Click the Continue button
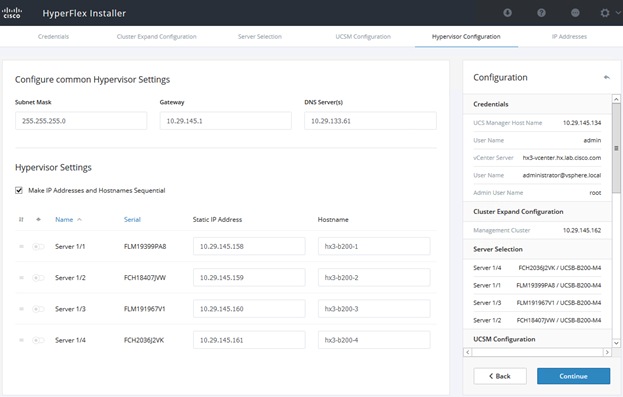The image size is (623, 397). (573, 376)
